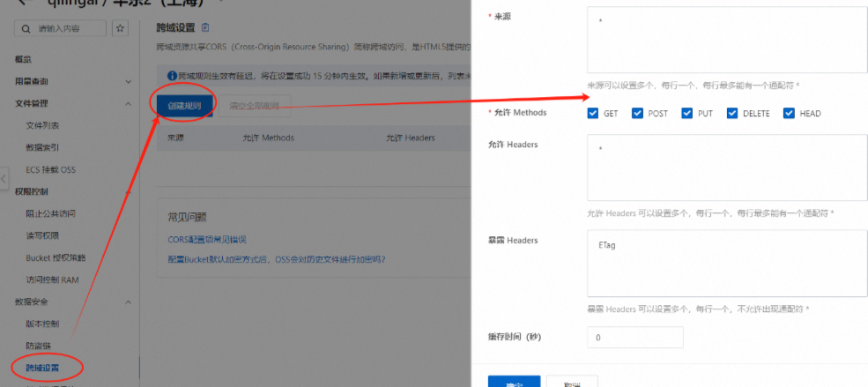Click the blue info icon in notice banner
The image size is (868, 387).
[x=172, y=76]
